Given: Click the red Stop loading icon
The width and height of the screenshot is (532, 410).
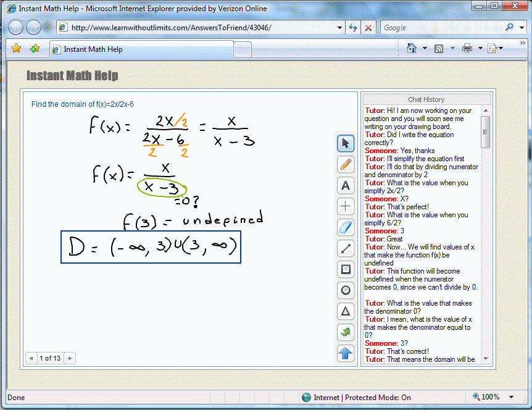Looking at the screenshot, I should pos(368,28).
